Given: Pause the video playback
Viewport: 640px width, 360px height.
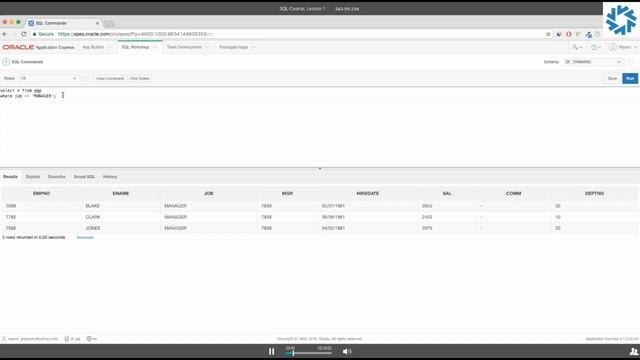Looking at the screenshot, I should [271, 351].
